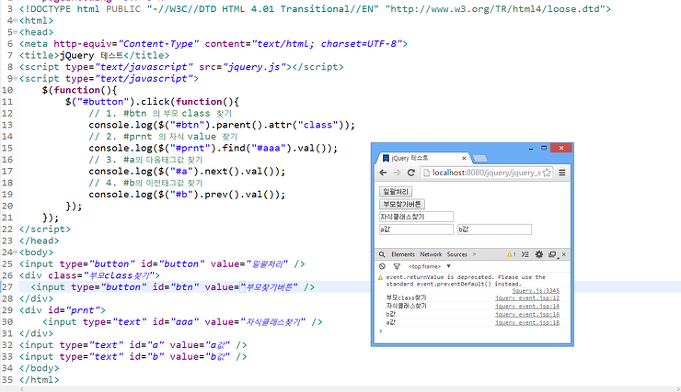Click the localhost:8080 address bar

pos(486,173)
